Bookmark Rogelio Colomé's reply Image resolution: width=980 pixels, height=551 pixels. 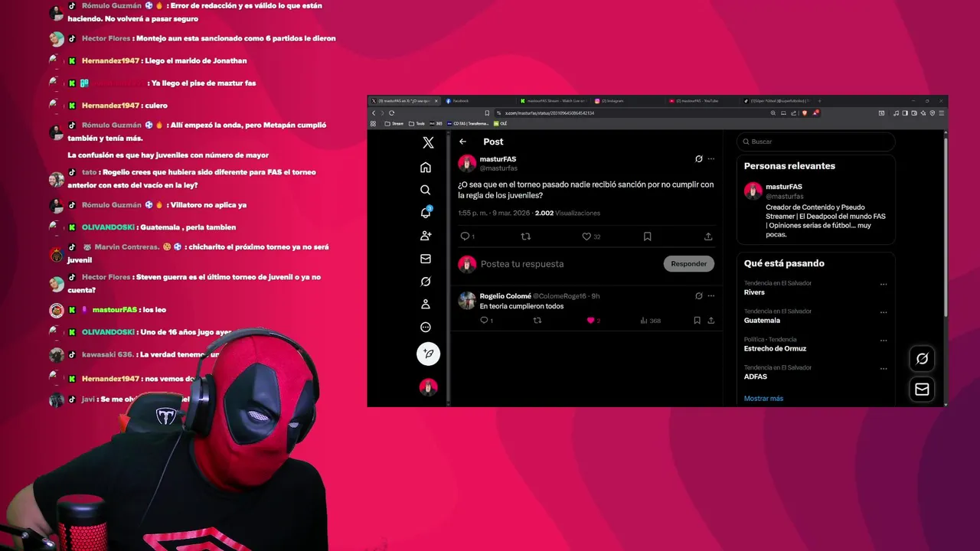[x=697, y=321]
